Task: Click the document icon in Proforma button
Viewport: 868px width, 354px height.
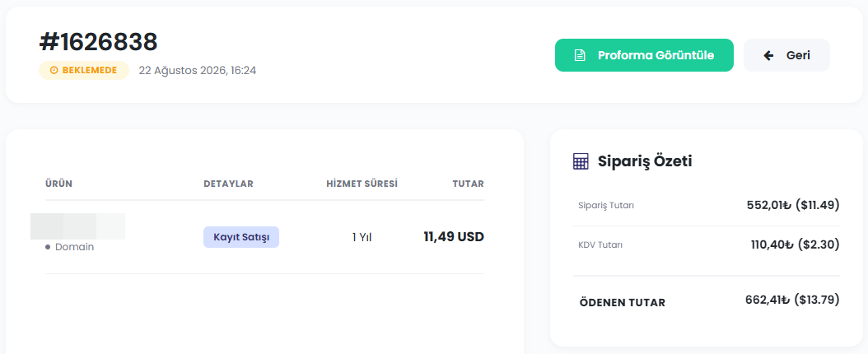Action: (x=579, y=55)
